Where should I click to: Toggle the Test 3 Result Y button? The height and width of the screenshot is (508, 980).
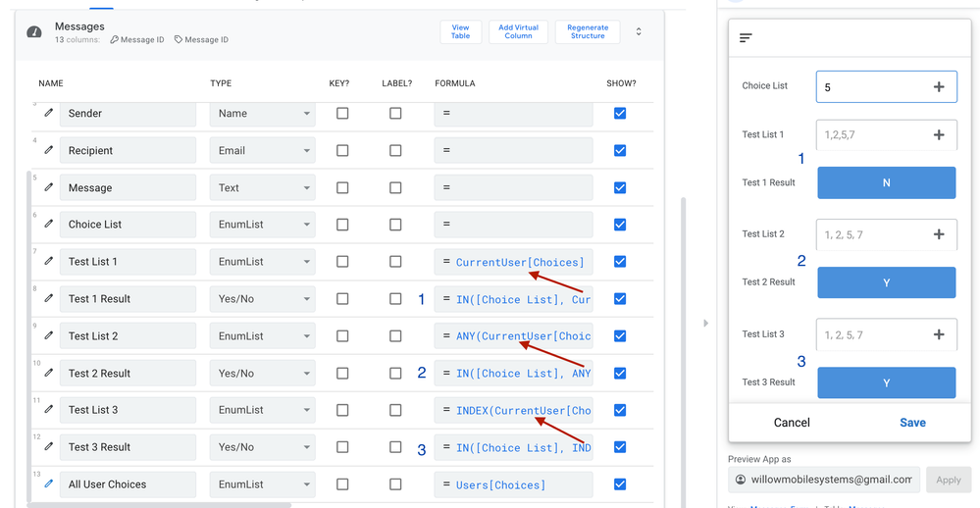click(x=886, y=382)
